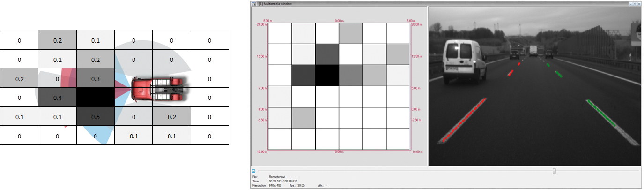
Task: Select the cell labeled 0.5 in the table
Action: click(95, 117)
